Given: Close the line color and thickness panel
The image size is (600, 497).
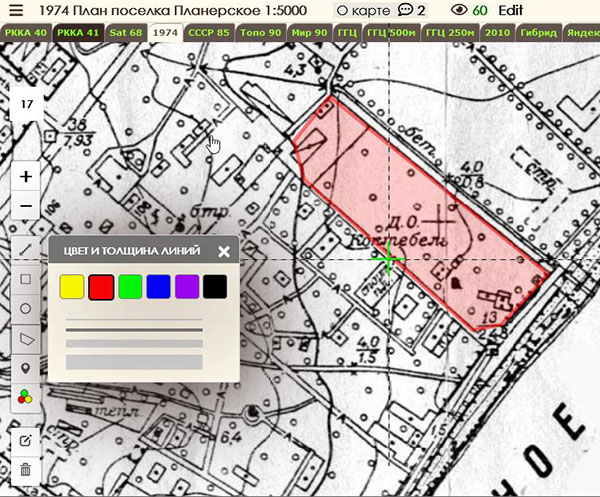Looking at the screenshot, I should point(224,251).
